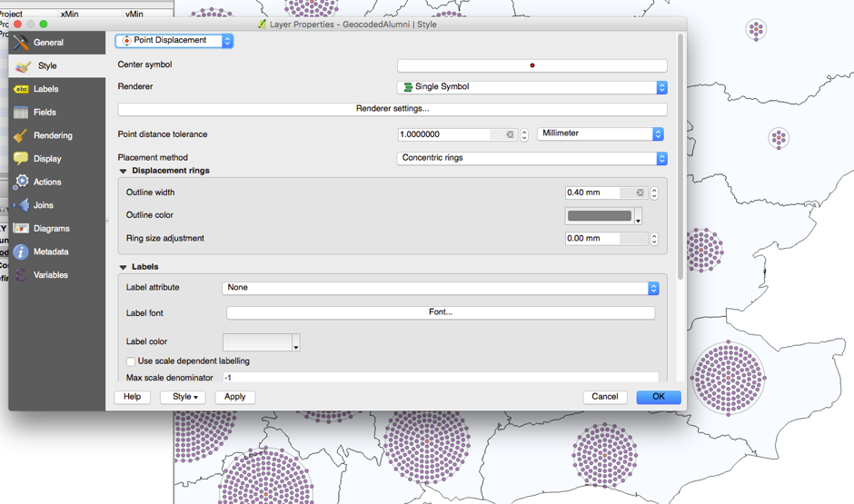Viewport: 854px width, 504px height.
Task: Pick the Outline color swatch
Action: tap(599, 216)
